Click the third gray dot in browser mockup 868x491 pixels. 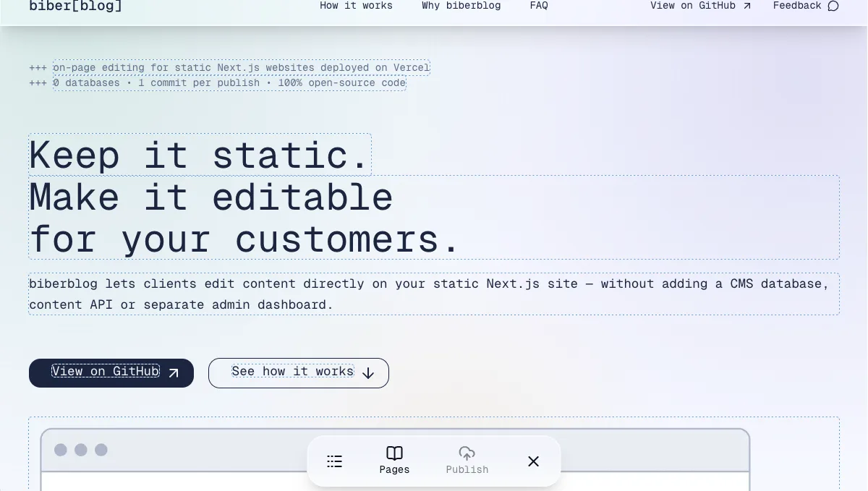pyautogui.click(x=101, y=450)
